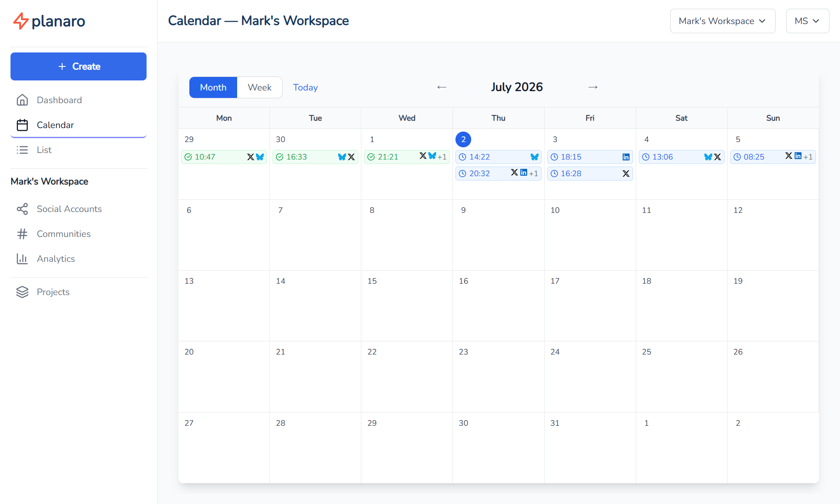Open the 10:47 published post
The image size is (840, 504).
(224, 157)
